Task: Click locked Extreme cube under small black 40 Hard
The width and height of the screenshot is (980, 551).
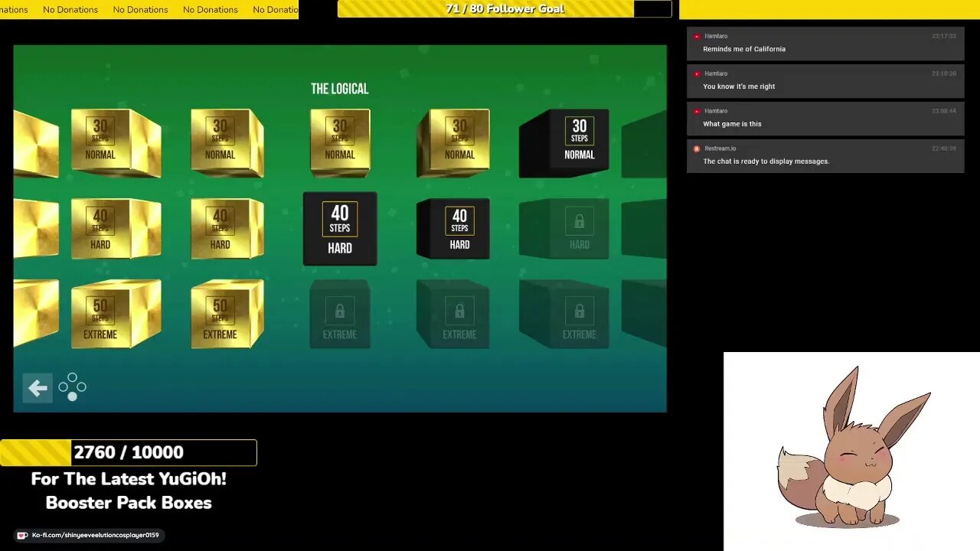Action: [x=453, y=314]
